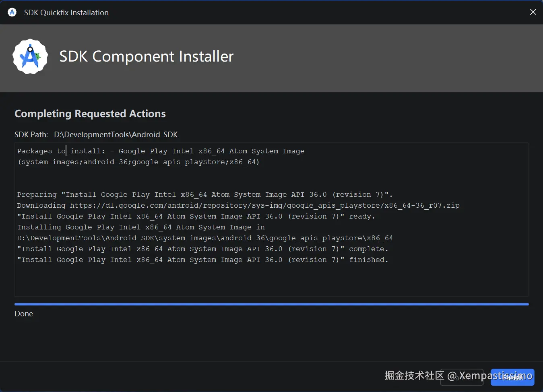Click the large Android Studio logo
The image size is (543, 392).
point(30,56)
